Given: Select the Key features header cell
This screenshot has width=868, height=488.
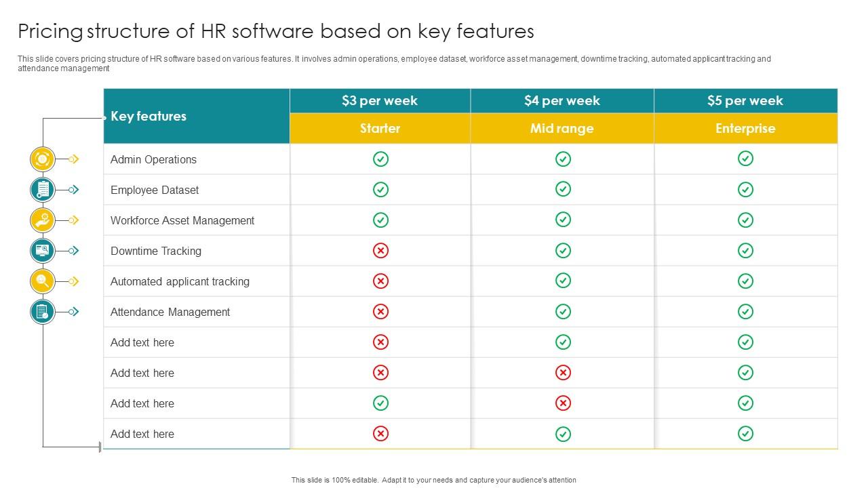Looking at the screenshot, I should [x=197, y=116].
